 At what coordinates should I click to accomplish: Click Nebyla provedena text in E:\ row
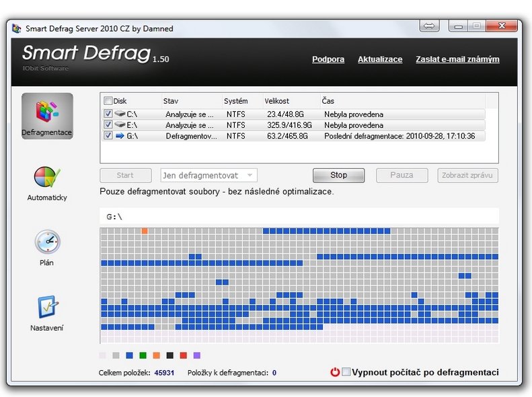tap(354, 125)
